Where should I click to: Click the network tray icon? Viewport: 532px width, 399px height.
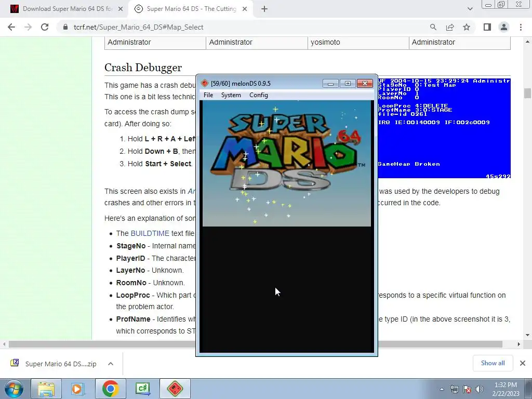(454, 389)
